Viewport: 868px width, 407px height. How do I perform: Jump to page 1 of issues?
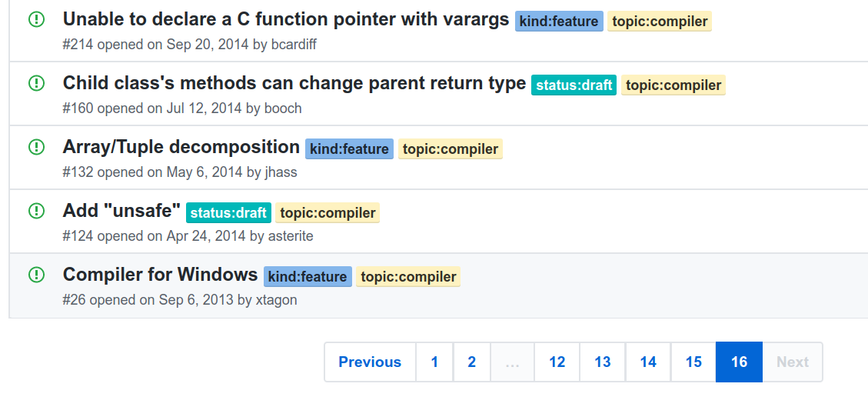click(x=434, y=362)
